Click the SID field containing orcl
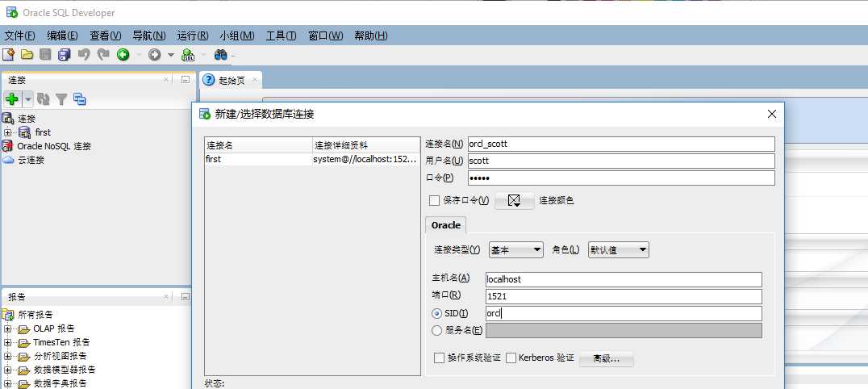The image size is (868, 389). (x=624, y=314)
